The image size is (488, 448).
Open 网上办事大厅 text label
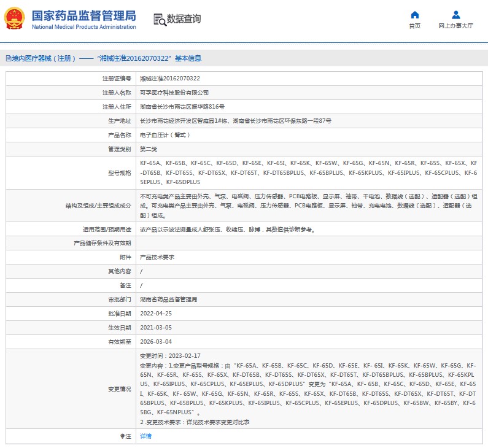(x=455, y=26)
